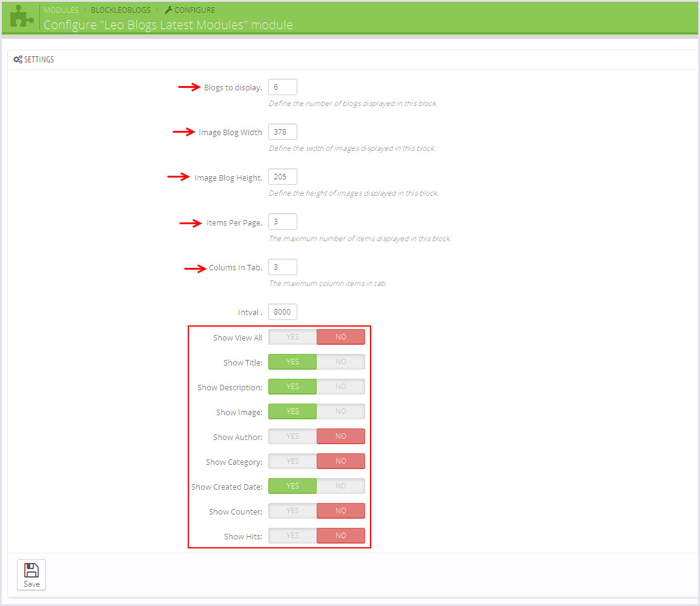Image resolution: width=700 pixels, height=606 pixels.
Task: Click the SETTINGS panel heading text
Action: click(39, 59)
